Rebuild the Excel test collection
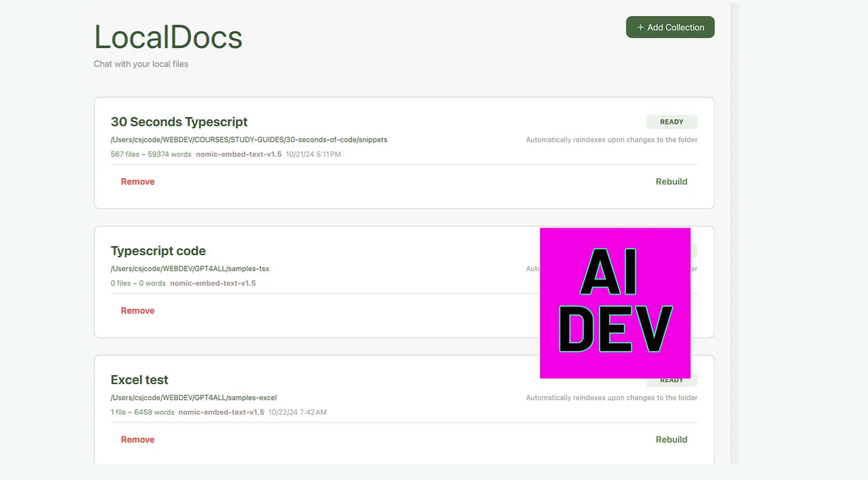The width and height of the screenshot is (868, 480). pyautogui.click(x=671, y=439)
